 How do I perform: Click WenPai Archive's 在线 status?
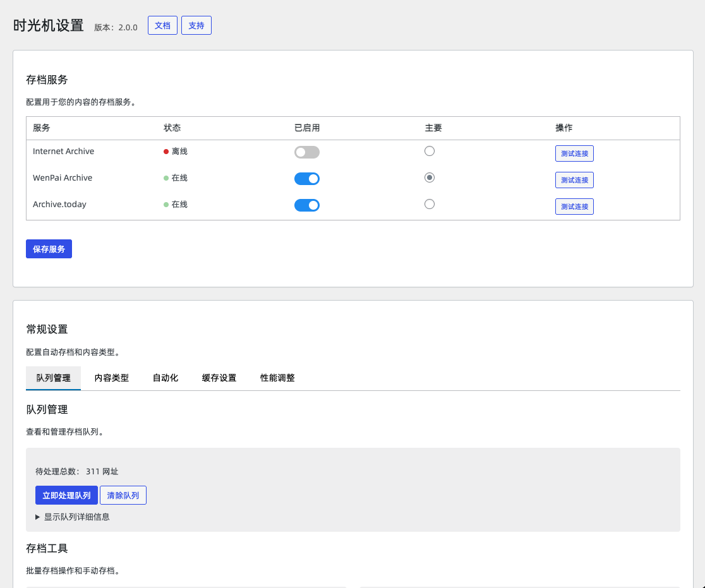point(176,178)
